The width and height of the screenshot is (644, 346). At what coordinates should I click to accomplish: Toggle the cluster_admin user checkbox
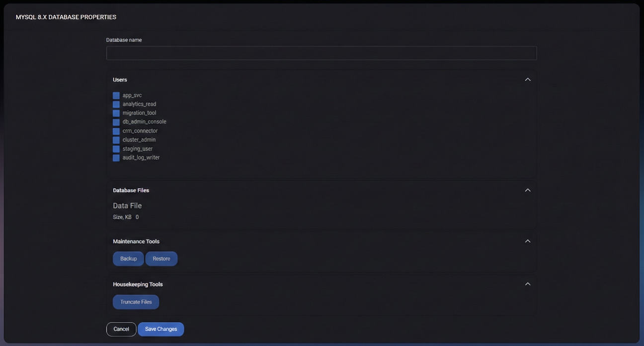(116, 140)
